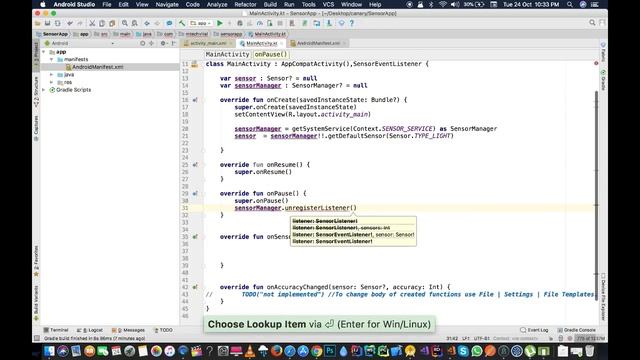The width and height of the screenshot is (640, 360).
Task: Click the Paste toolbar icon
Action: 112,23
